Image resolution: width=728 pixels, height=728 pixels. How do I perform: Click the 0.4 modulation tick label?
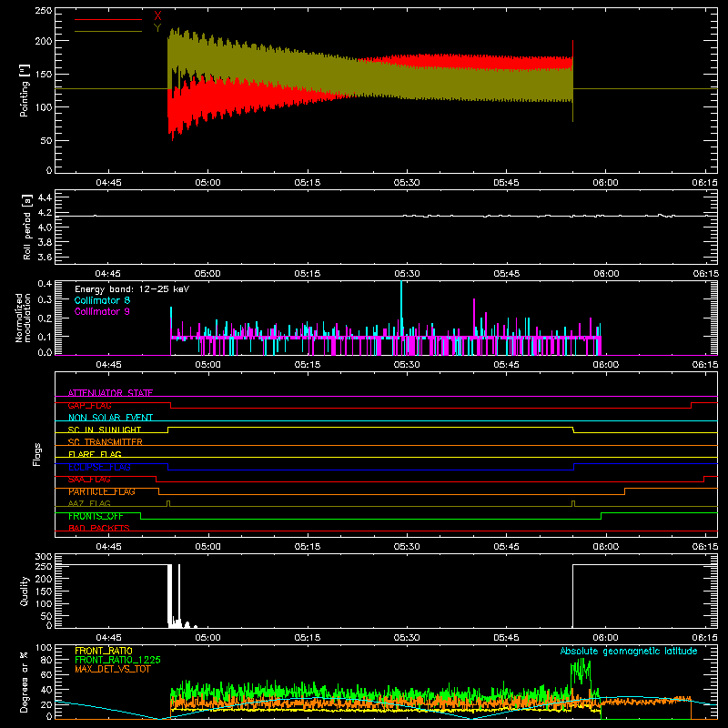[45, 284]
